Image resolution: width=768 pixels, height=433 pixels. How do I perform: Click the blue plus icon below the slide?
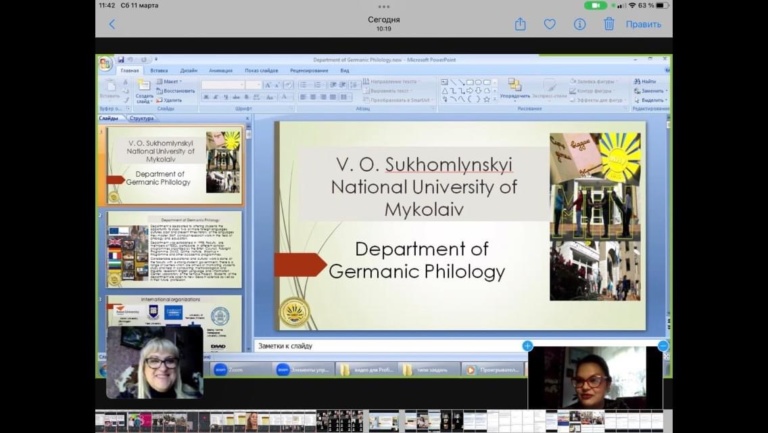pyautogui.click(x=528, y=346)
